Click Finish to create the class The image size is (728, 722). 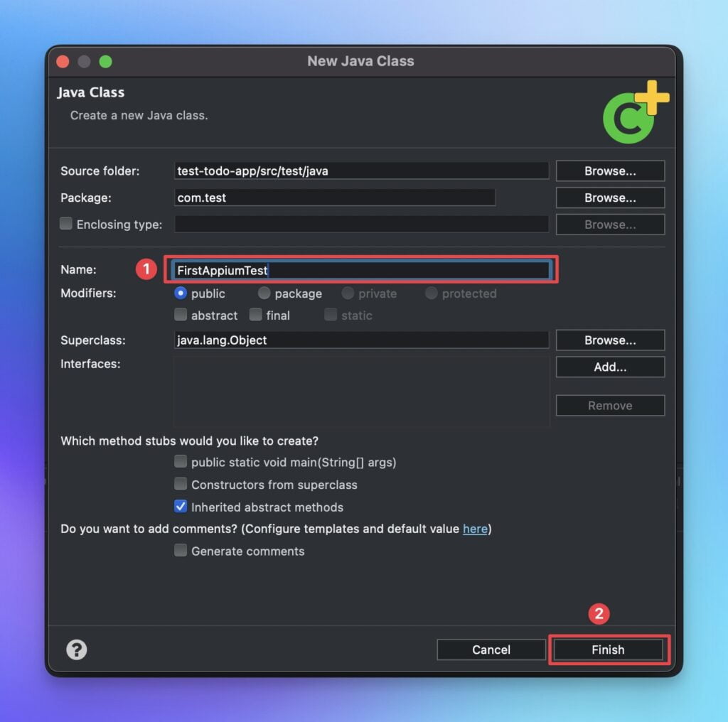pyautogui.click(x=609, y=650)
